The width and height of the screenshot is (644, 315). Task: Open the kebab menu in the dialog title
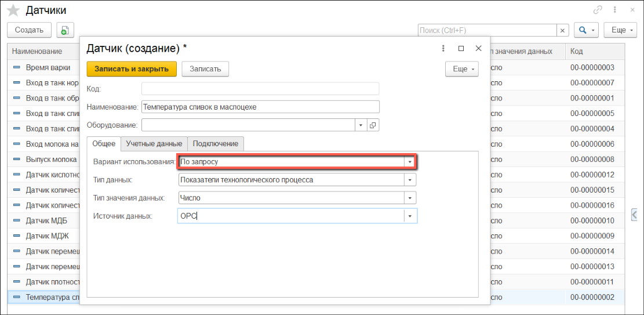tap(443, 49)
